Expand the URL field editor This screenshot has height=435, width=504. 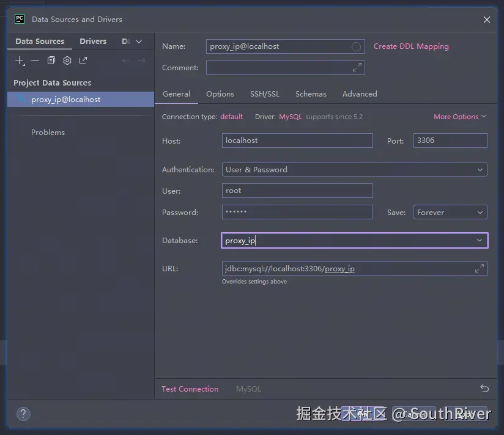point(480,268)
